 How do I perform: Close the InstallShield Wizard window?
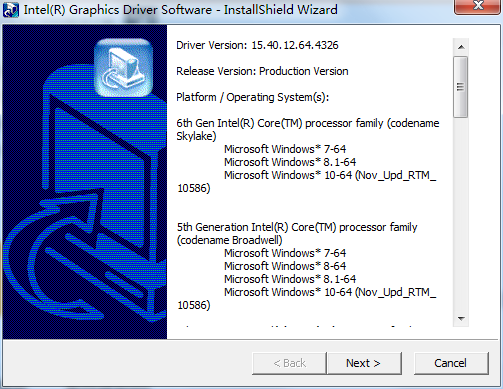click(x=478, y=6)
